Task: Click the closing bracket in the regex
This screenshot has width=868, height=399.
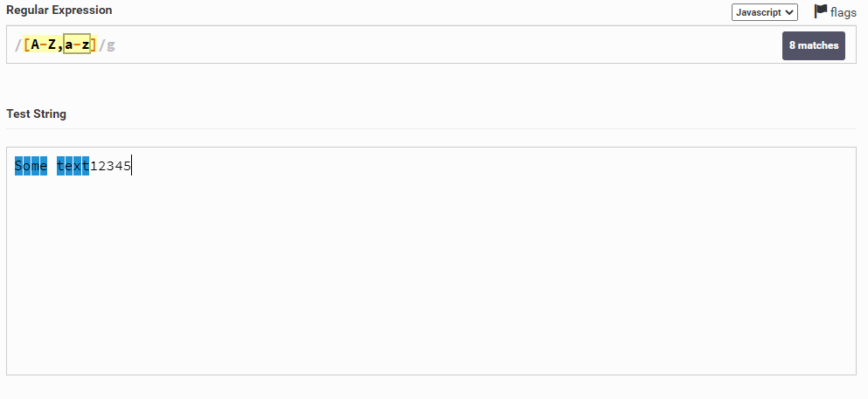Action: (x=94, y=45)
